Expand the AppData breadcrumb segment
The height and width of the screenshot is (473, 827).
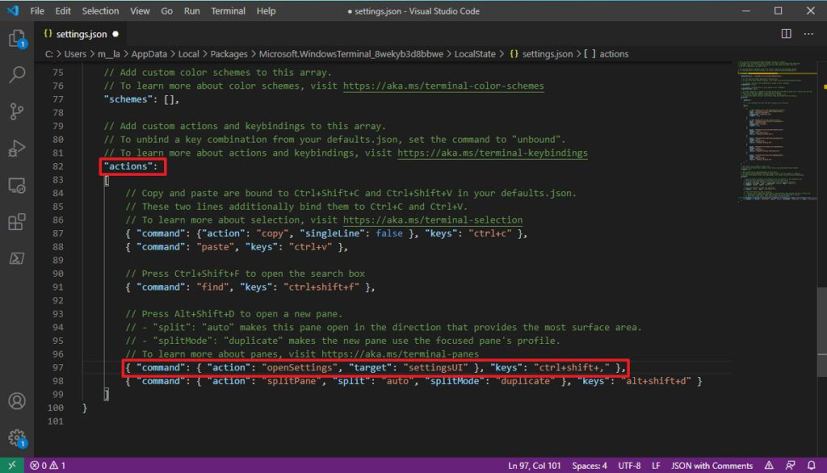[149, 54]
